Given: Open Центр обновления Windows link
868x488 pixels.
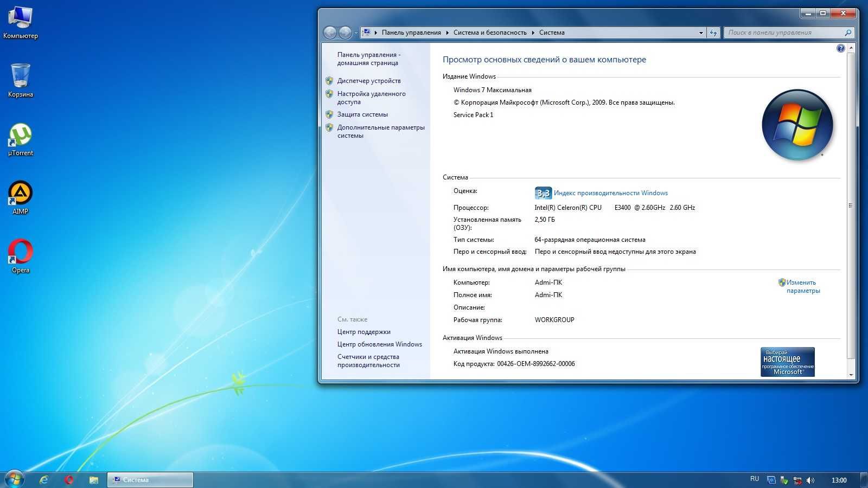Looking at the screenshot, I should click(x=379, y=344).
